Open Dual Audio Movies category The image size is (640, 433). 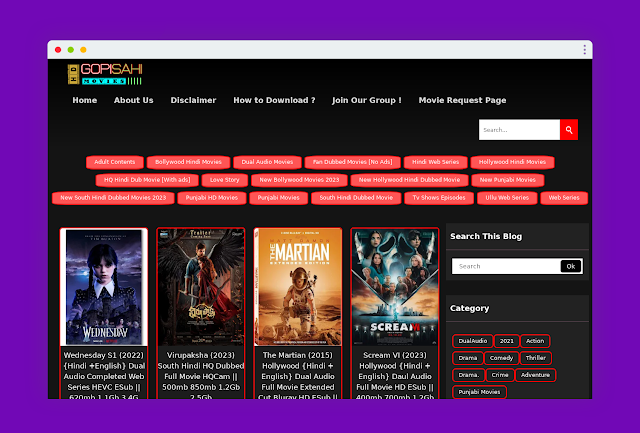267,162
